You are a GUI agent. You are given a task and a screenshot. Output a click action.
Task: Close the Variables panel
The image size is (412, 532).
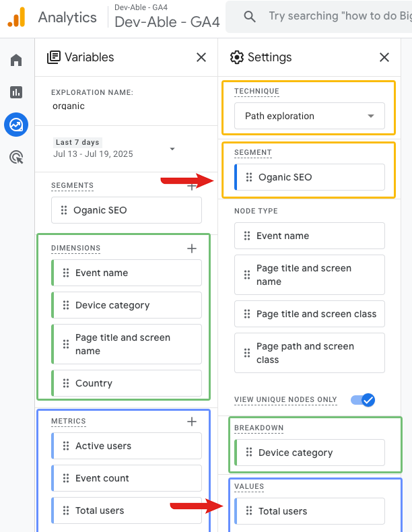pyautogui.click(x=201, y=57)
